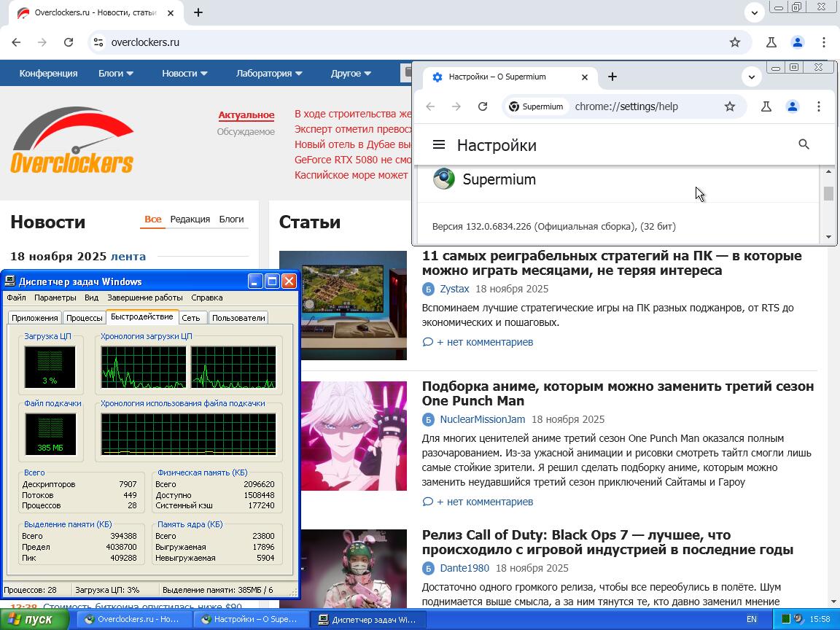The image size is (840, 630).
Task: Open site info icon beside overclockers.ru address
Action: pyautogui.click(x=98, y=42)
